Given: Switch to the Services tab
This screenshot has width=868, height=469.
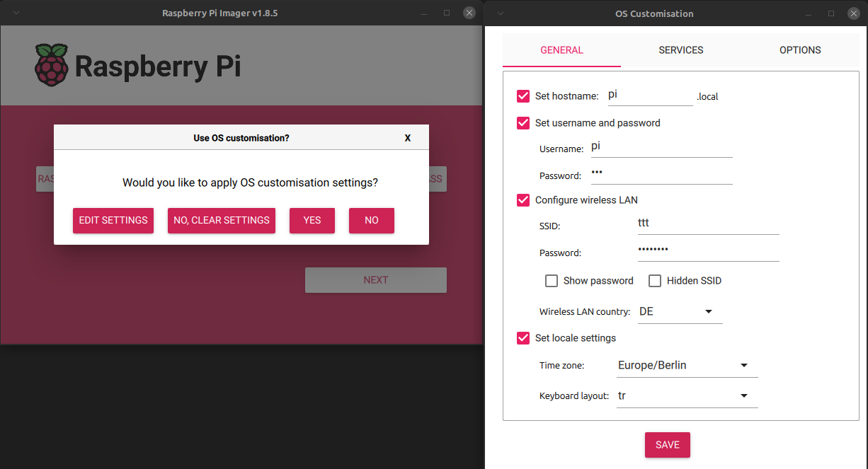Looking at the screenshot, I should pos(680,50).
